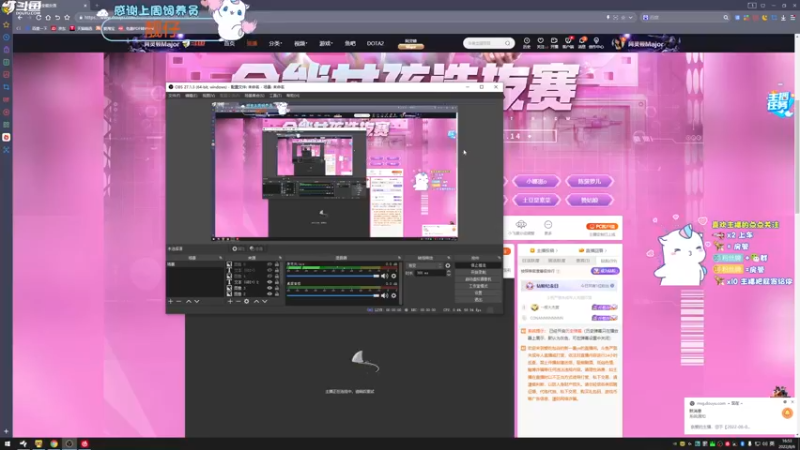Bookmark page using star icon near the address bar

click(67, 17)
